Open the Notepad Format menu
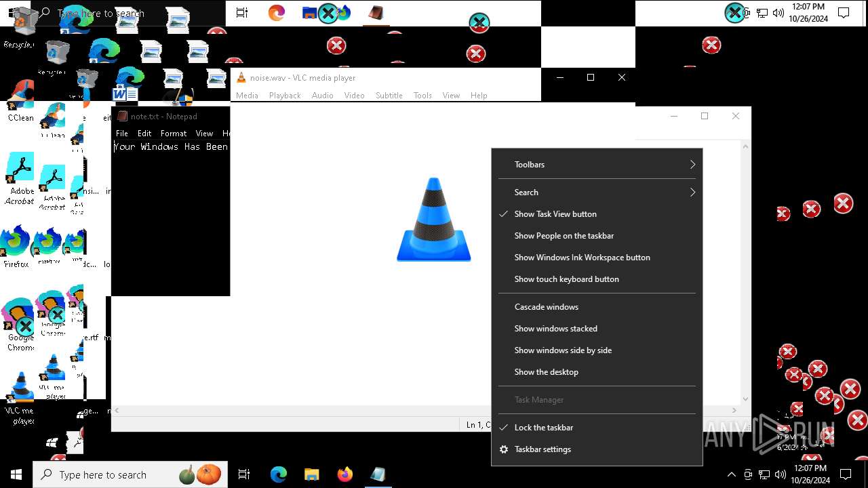This screenshot has height=488, width=868. click(174, 134)
